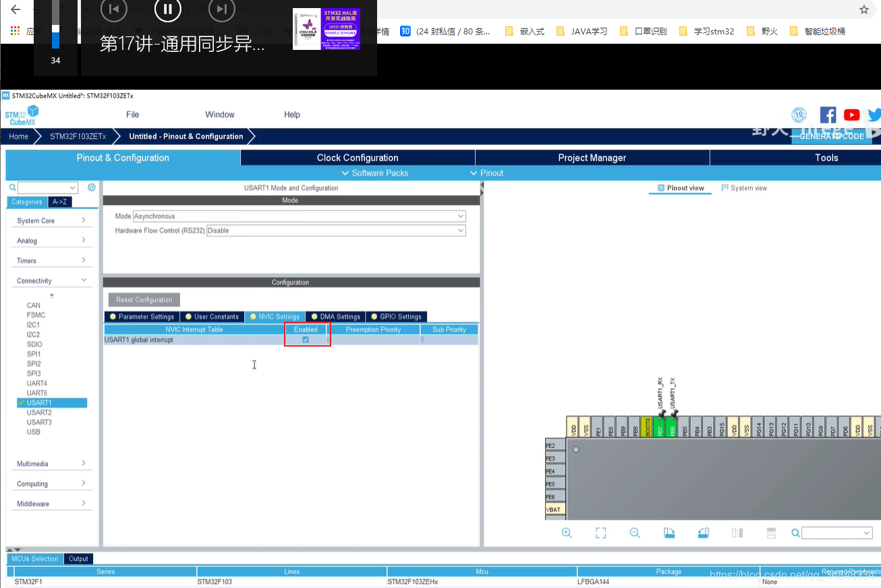Open the peripheral search combo box
Image resolution: width=881 pixels, height=588 pixels.
point(48,187)
